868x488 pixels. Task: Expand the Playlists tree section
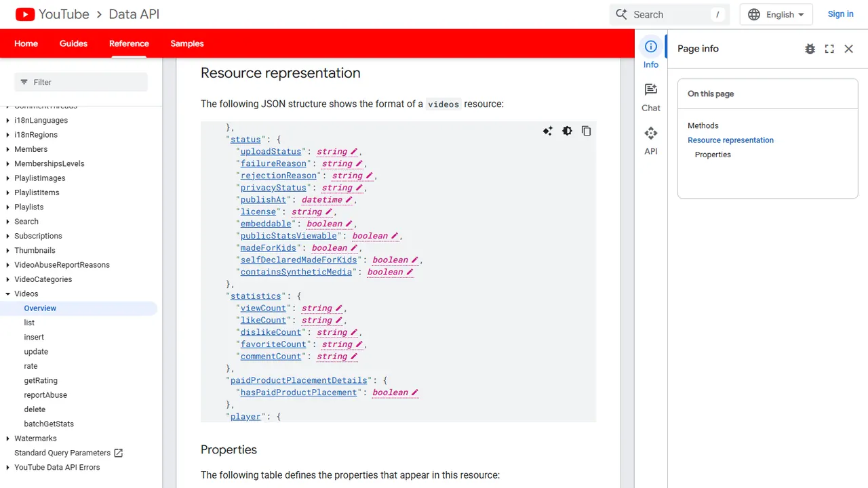(x=8, y=207)
